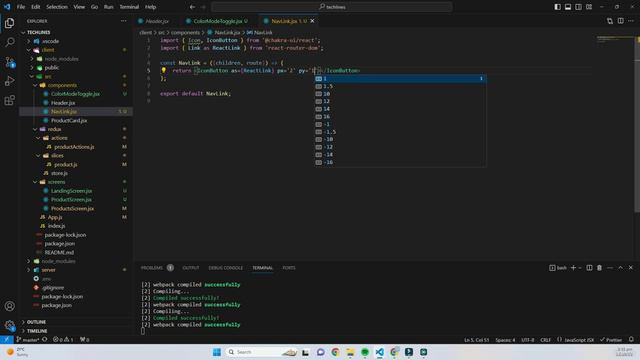Select -16 suggestion in autocomplete list
Image resolution: width=640 pixels, height=360 pixels.
coord(400,162)
